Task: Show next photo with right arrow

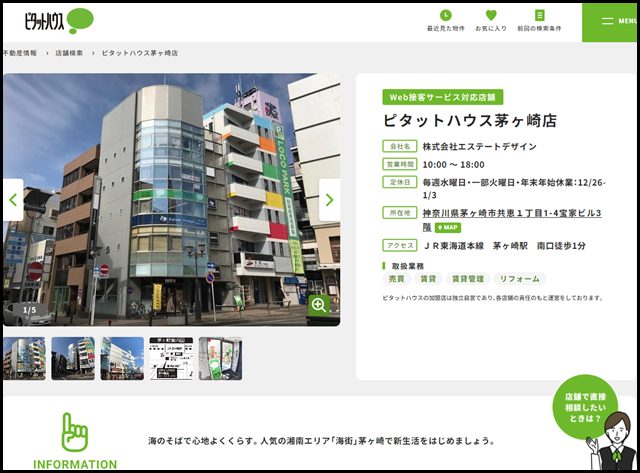Action: [329, 200]
